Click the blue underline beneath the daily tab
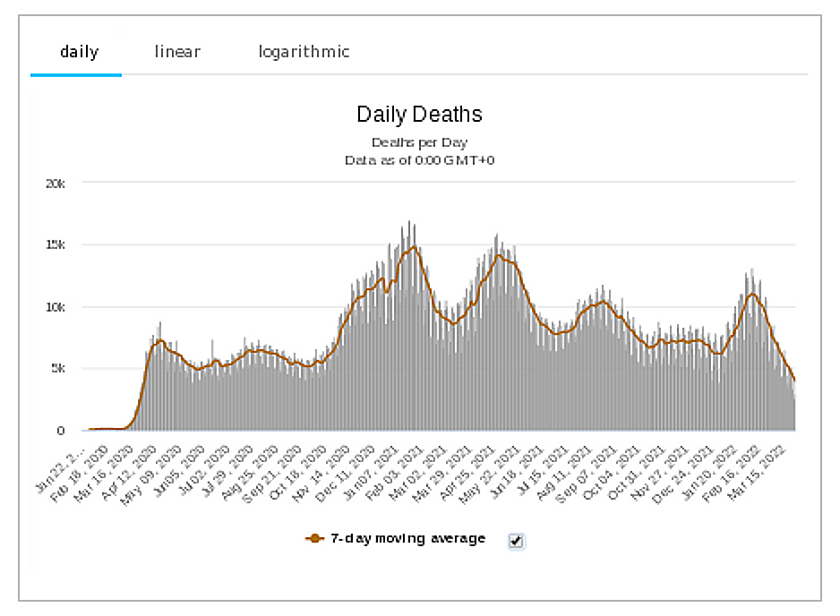The width and height of the screenshot is (840, 616). [x=76, y=74]
